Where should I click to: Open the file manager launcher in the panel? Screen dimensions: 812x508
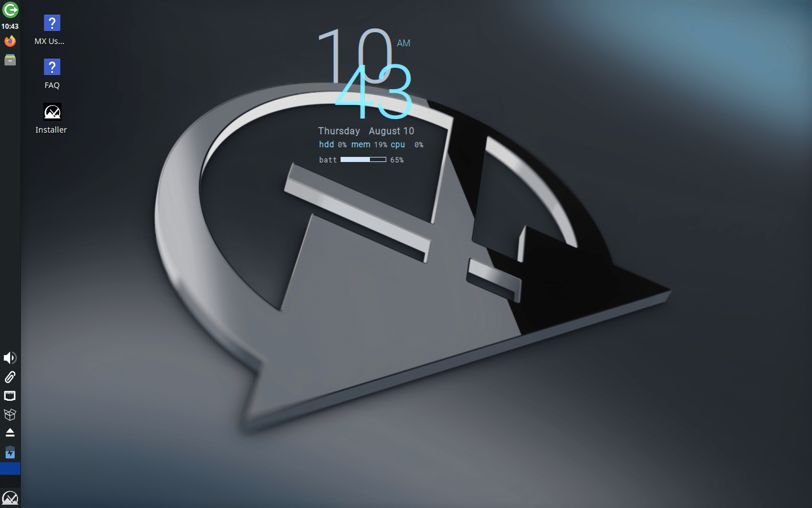[x=10, y=60]
